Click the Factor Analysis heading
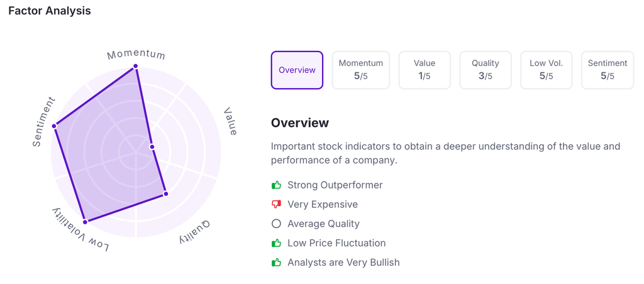The width and height of the screenshot is (644, 284). (x=50, y=11)
